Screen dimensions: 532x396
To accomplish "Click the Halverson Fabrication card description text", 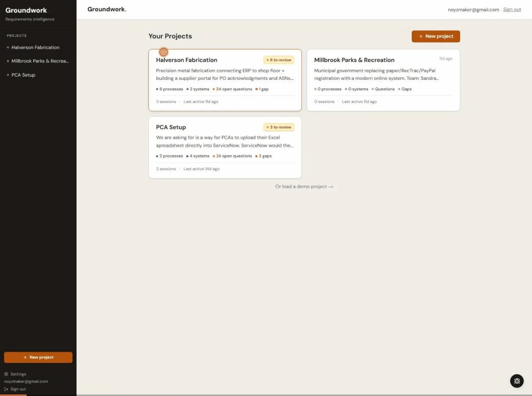I will pos(225,74).
